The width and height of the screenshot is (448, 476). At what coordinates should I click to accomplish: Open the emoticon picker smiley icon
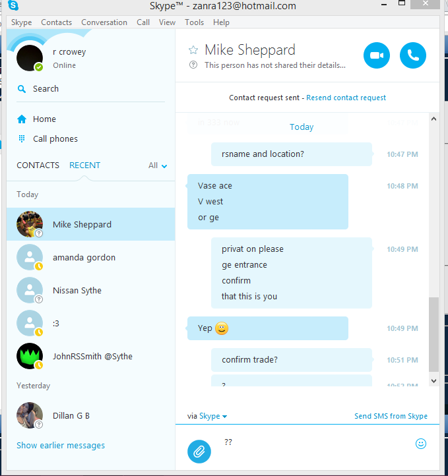pos(421,444)
